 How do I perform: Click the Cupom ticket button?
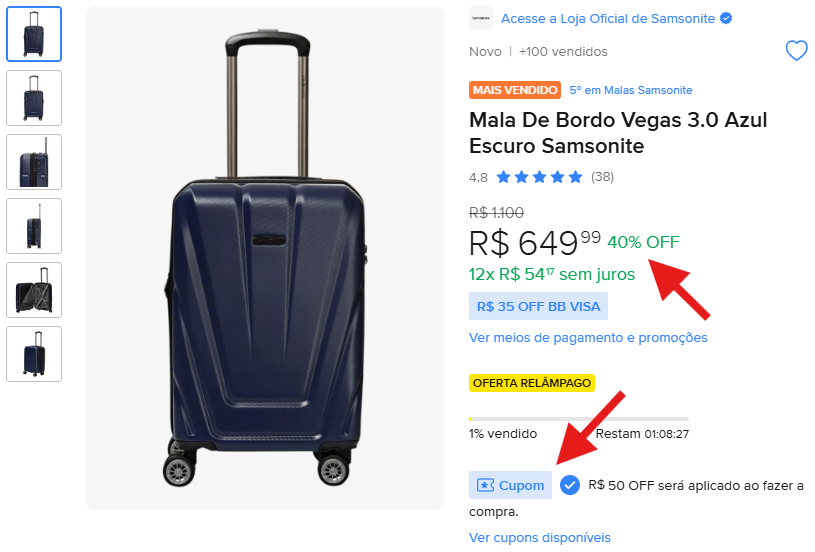(x=511, y=485)
